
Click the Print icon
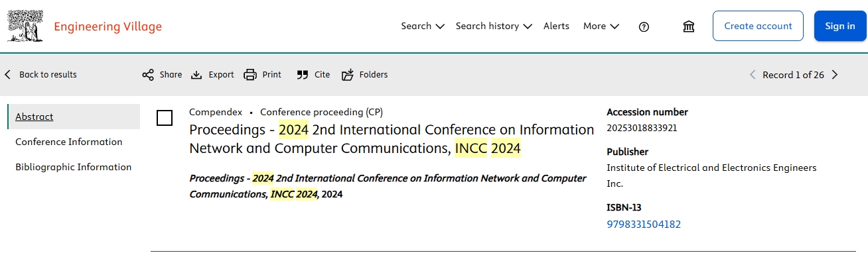click(x=250, y=75)
